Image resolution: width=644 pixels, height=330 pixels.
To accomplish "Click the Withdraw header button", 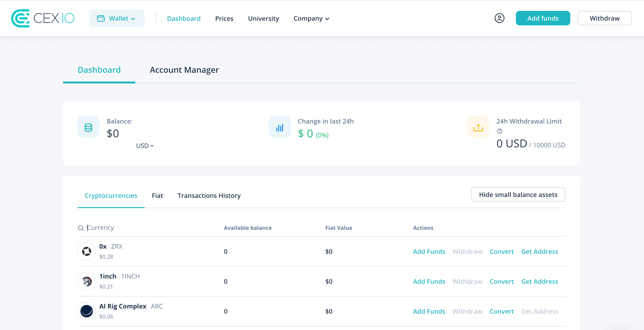I will [605, 18].
